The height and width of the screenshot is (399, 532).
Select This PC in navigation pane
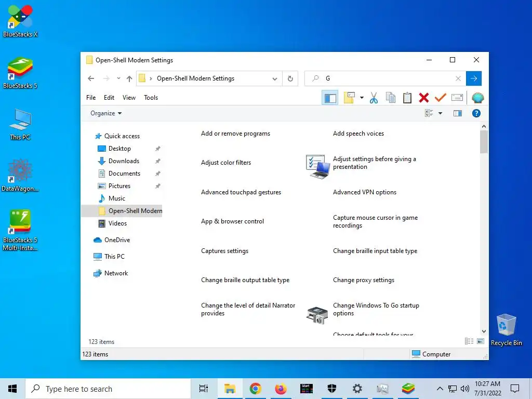tap(109, 257)
